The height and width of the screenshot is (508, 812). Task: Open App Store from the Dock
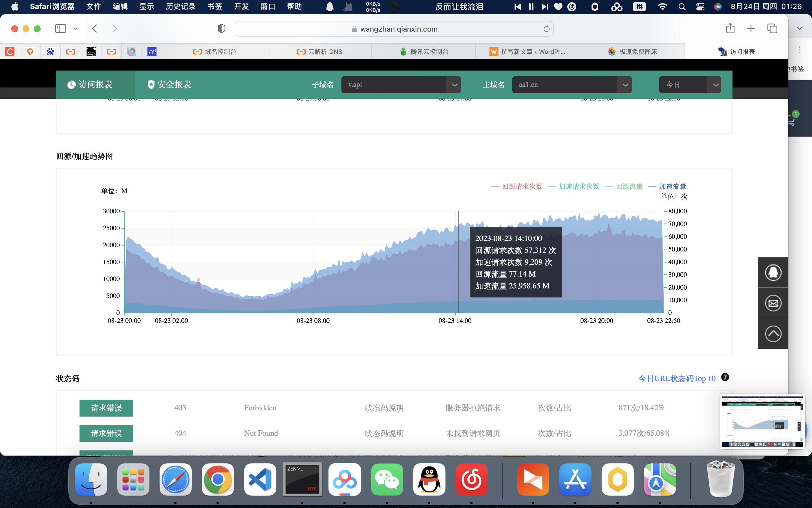tap(575, 479)
